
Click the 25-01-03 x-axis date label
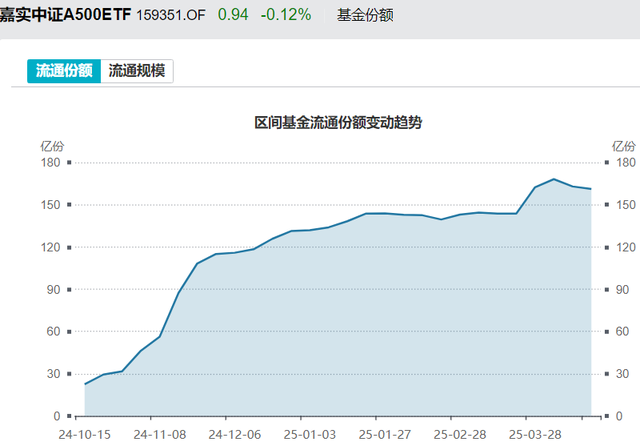pyautogui.click(x=310, y=435)
